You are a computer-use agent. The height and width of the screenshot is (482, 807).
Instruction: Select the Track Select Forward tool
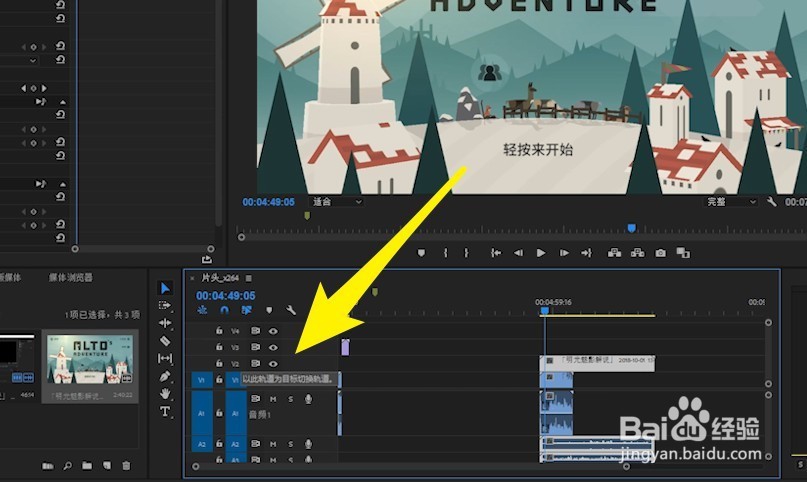pyautogui.click(x=165, y=305)
